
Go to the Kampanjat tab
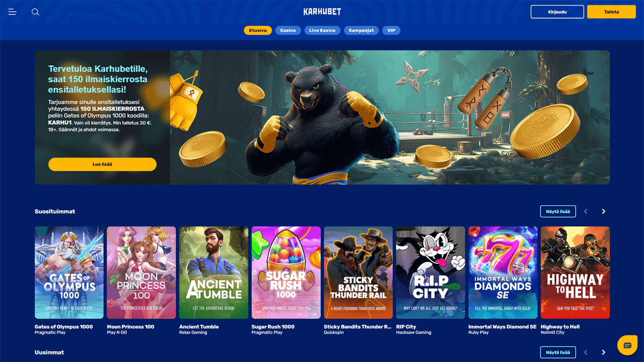click(x=361, y=31)
